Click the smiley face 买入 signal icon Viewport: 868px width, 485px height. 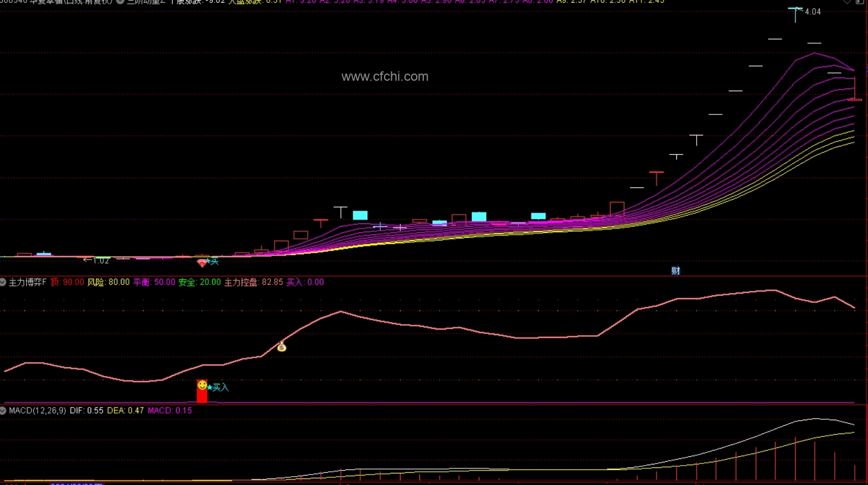coord(202,385)
